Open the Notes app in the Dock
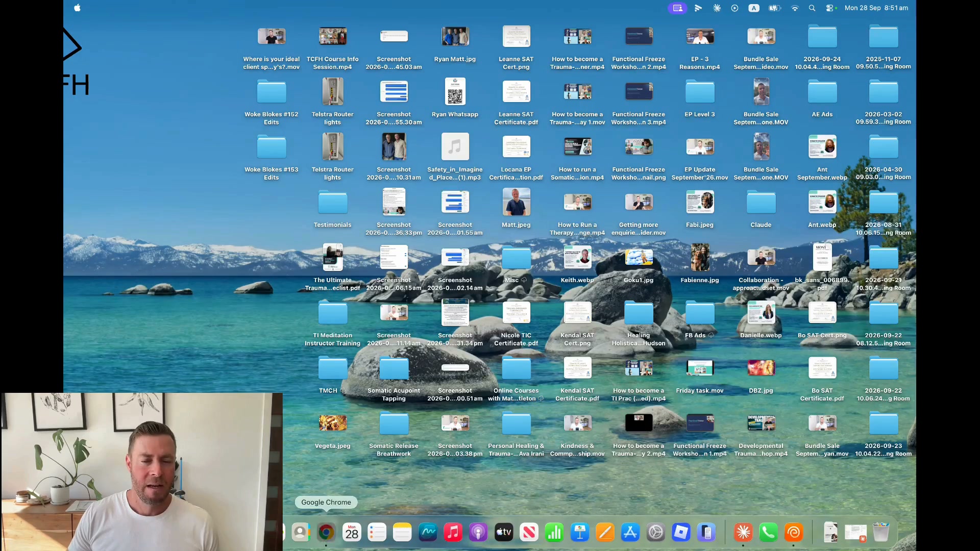Viewport: 980px width, 551px height. pyautogui.click(x=402, y=533)
